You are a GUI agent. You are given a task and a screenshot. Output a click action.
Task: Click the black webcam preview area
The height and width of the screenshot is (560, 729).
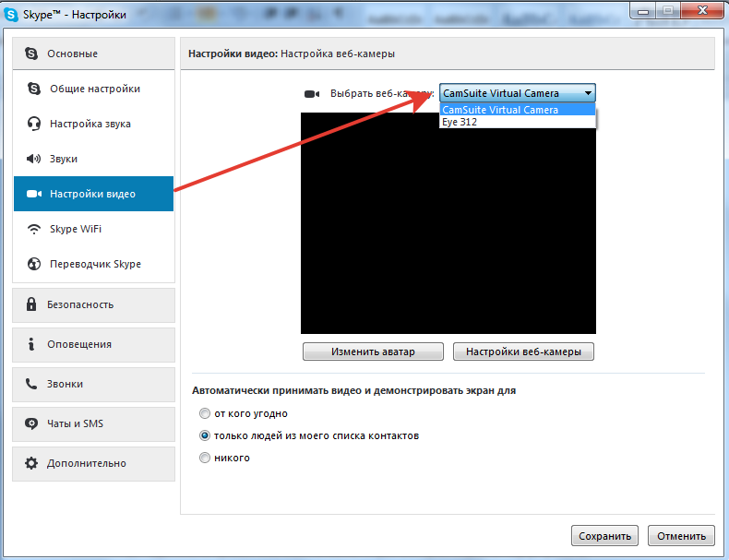point(448,223)
